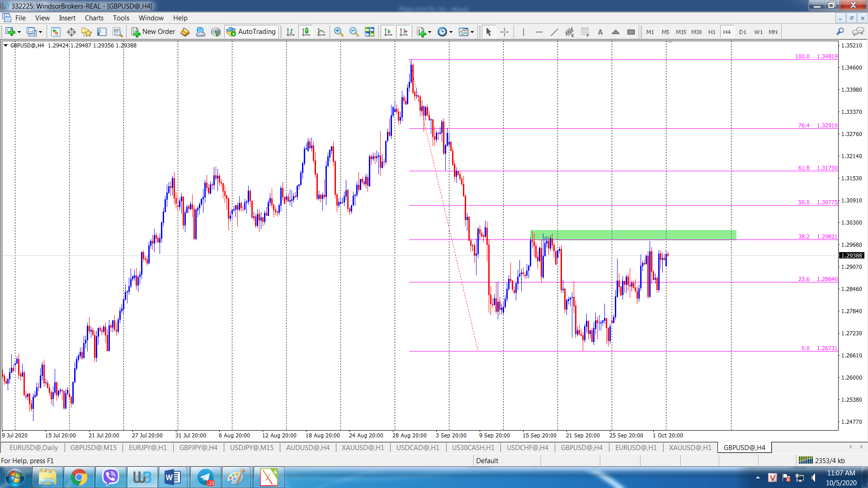The image size is (868, 488).
Task: Select the 61.8 Fibonacci level line
Action: pyautogui.click(x=623, y=171)
